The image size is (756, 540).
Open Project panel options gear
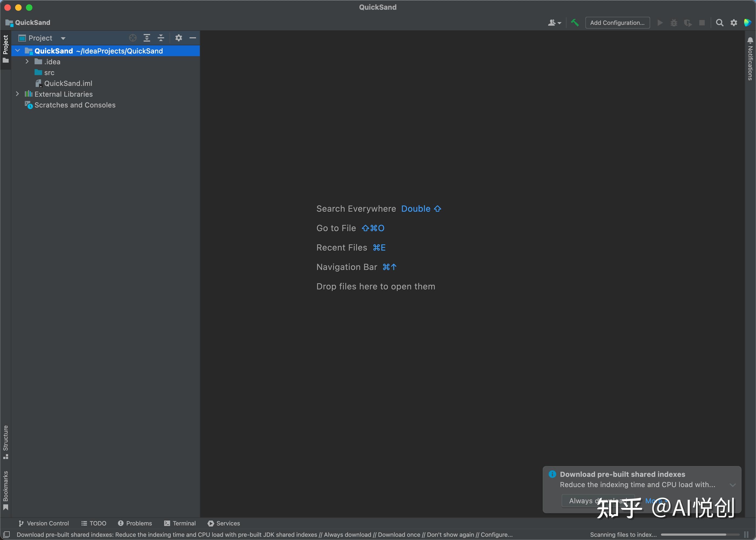(178, 38)
